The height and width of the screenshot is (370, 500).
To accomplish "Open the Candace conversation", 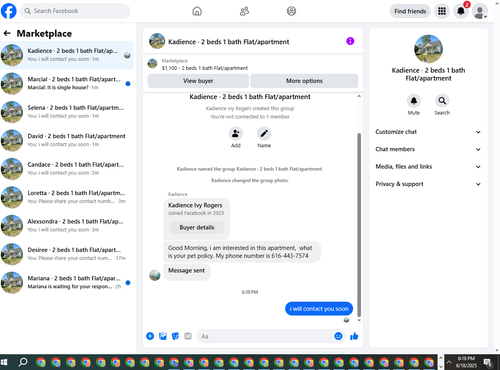I will click(67, 168).
